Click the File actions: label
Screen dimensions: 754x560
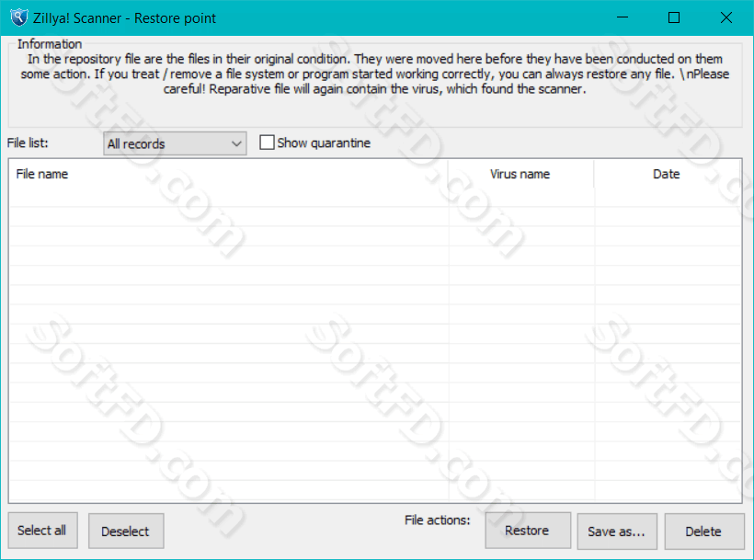click(438, 520)
